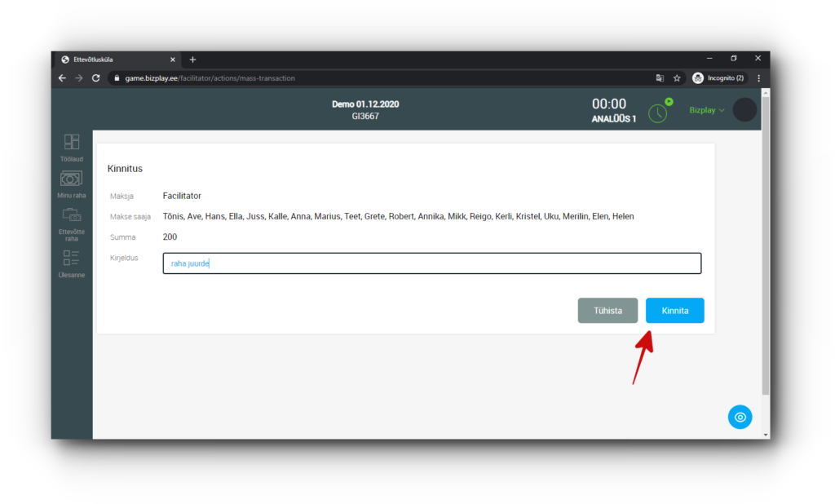Select the Ettevõtlusküla browser tab
Screen dimensions: 835x504
(114, 60)
